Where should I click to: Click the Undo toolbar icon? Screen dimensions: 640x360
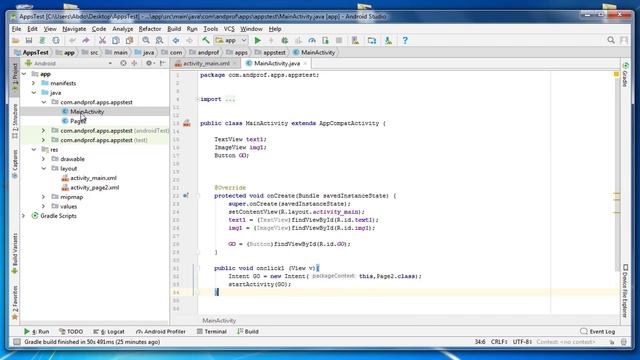click(x=73, y=40)
